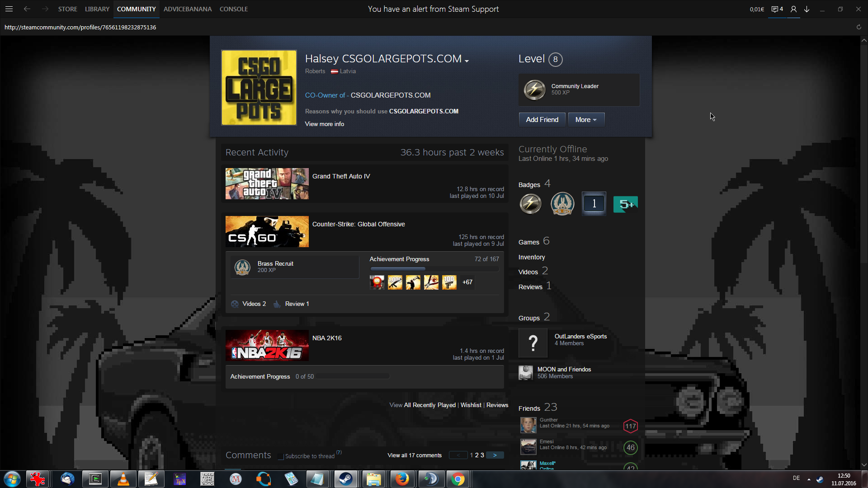
Task: Click the page reload icon
Action: coord(859,27)
